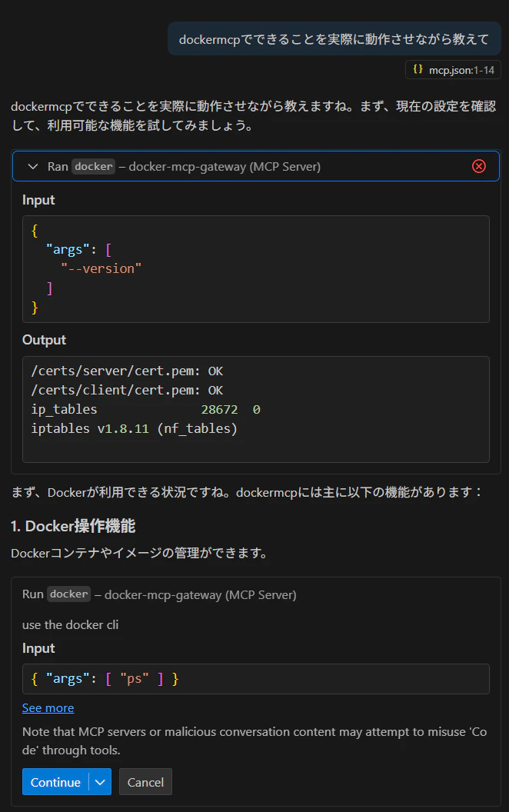Click the red error circle icon
Viewport: 509px width, 812px height.
point(479,166)
